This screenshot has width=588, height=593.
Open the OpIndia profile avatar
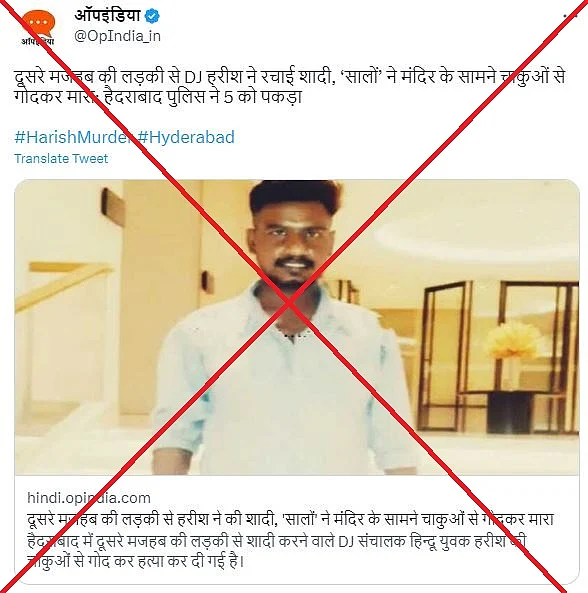(x=37, y=28)
